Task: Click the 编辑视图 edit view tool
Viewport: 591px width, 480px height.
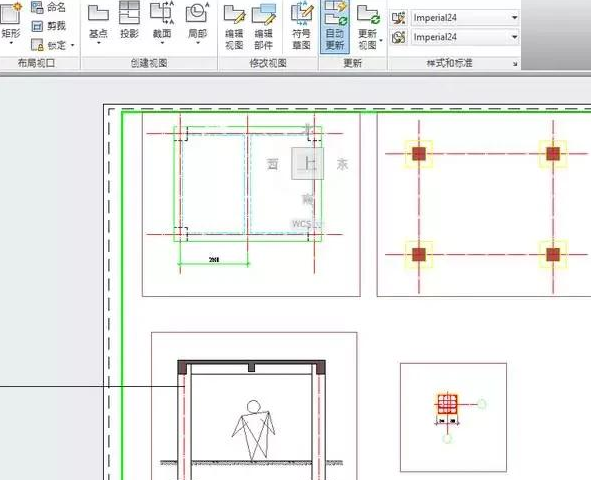Action: tap(234, 26)
